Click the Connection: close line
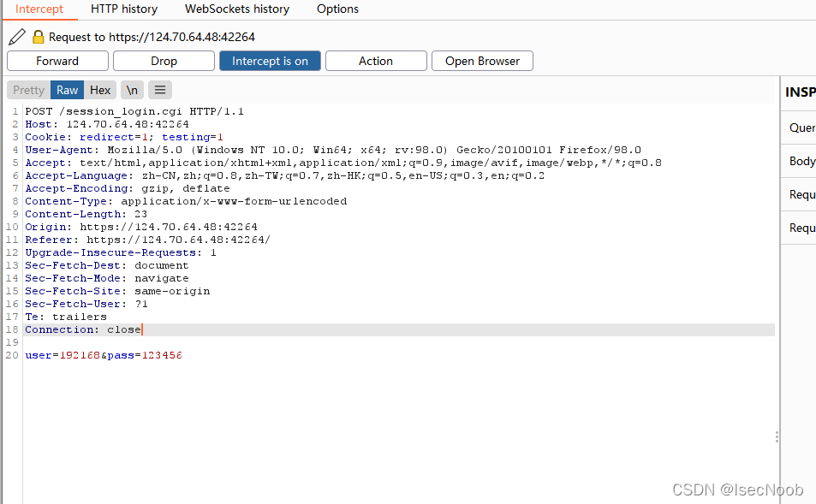816x504 pixels. (83, 329)
